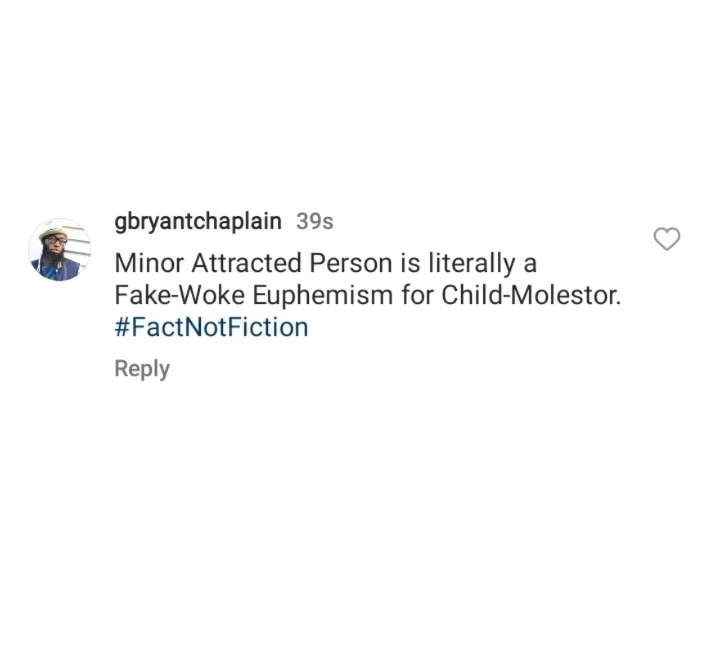Tap the heart outline beside the comment

[x=666, y=239]
